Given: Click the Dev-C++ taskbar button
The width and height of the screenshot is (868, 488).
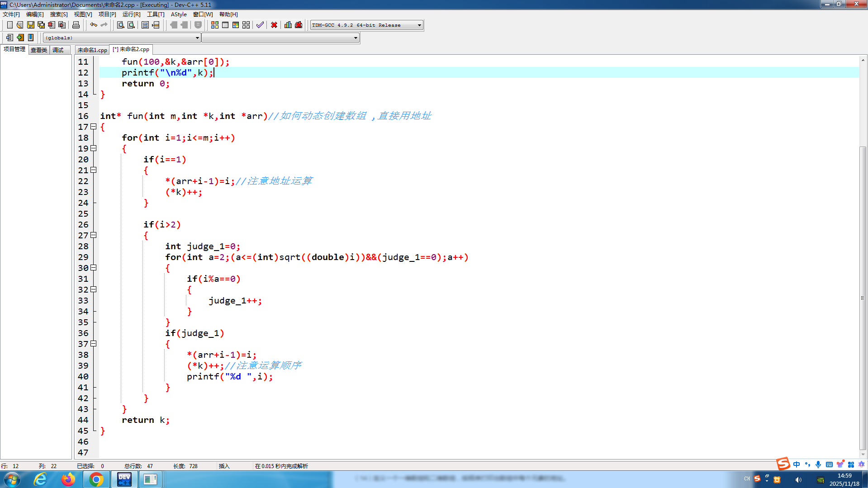Looking at the screenshot, I should (124, 479).
